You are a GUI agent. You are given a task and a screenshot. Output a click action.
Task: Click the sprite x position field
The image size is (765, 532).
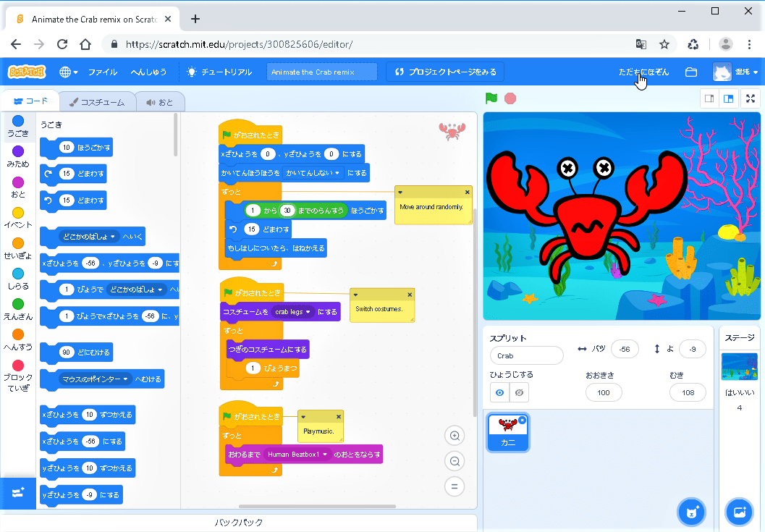click(x=625, y=349)
